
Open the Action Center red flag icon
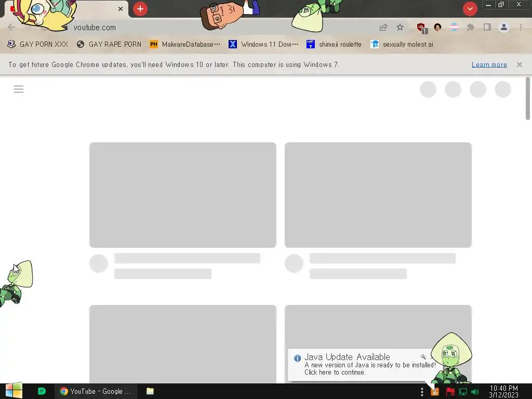(450, 392)
